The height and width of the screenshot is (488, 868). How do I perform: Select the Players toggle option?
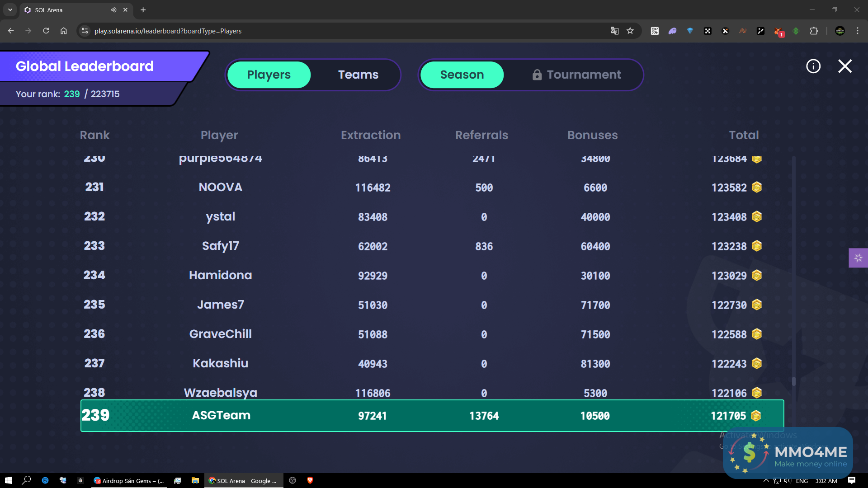pos(269,75)
